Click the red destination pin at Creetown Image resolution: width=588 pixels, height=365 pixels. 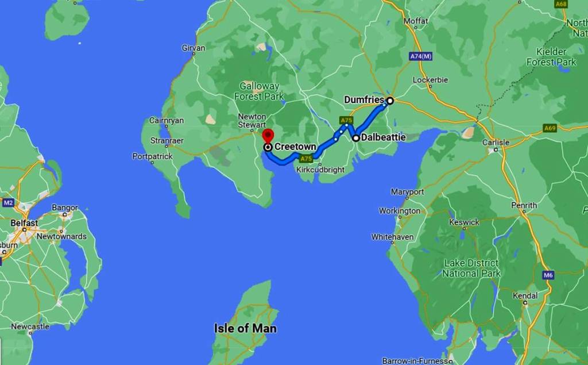[x=268, y=136]
